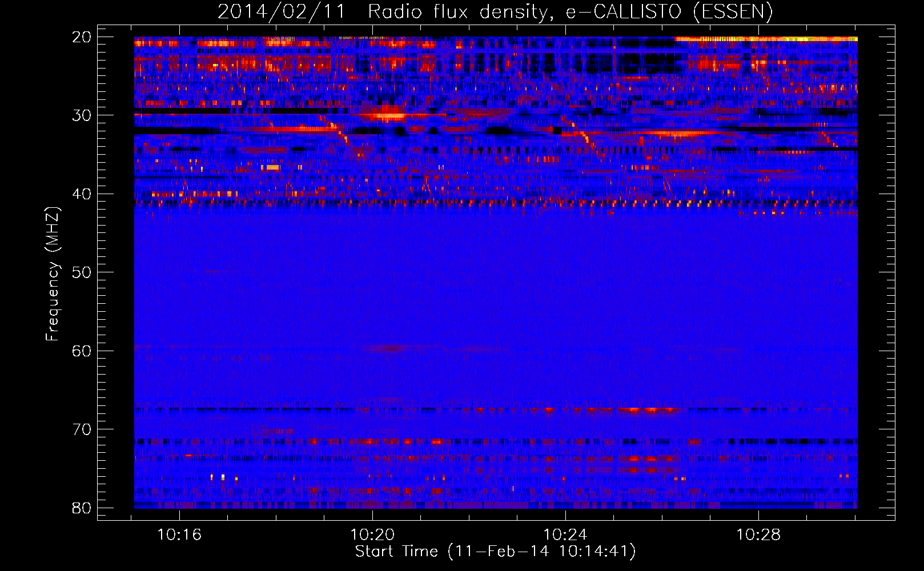Click the 10:28 time tick label
The width and height of the screenshot is (924, 571).
tap(758, 535)
